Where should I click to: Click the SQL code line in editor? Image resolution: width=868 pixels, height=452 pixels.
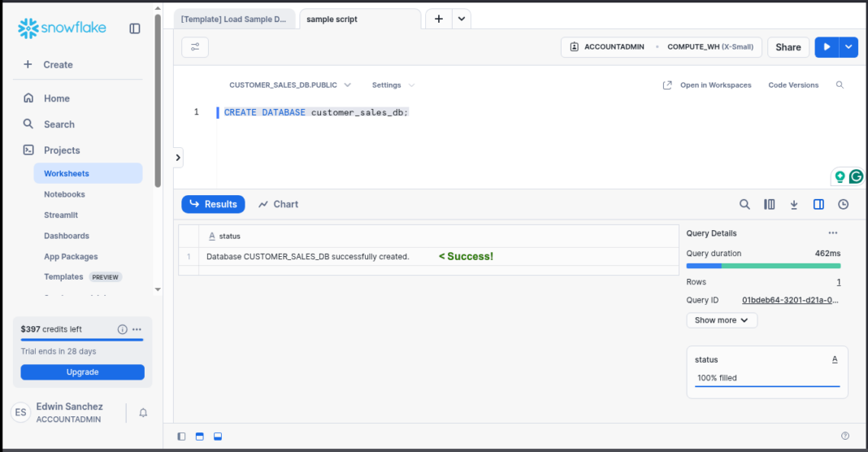tap(315, 112)
